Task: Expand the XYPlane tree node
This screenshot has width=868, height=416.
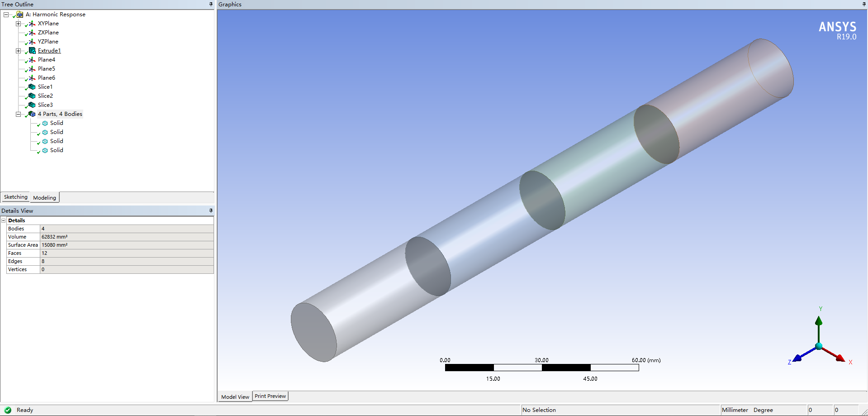Action: coord(18,24)
